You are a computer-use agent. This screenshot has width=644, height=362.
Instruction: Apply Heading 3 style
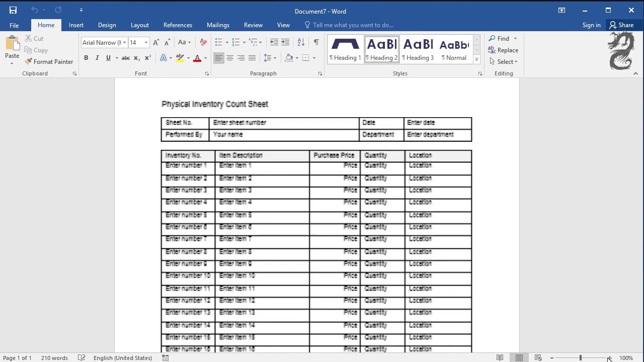(418, 49)
